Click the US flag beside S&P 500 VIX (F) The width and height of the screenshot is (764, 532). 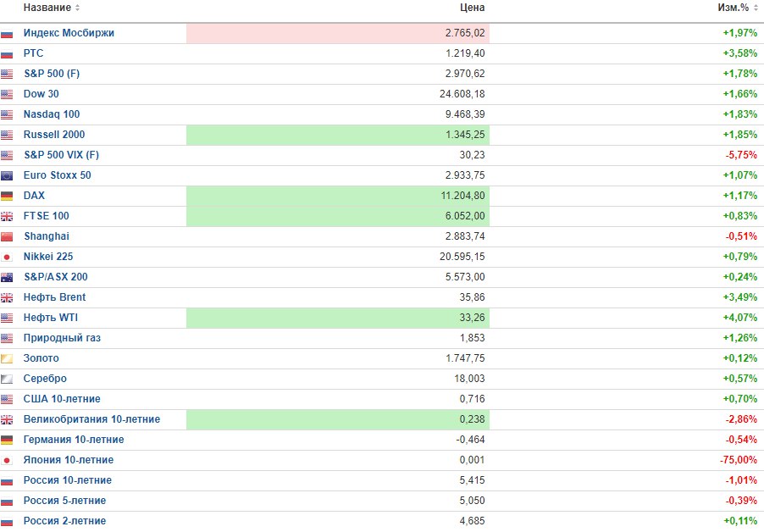(x=7, y=155)
